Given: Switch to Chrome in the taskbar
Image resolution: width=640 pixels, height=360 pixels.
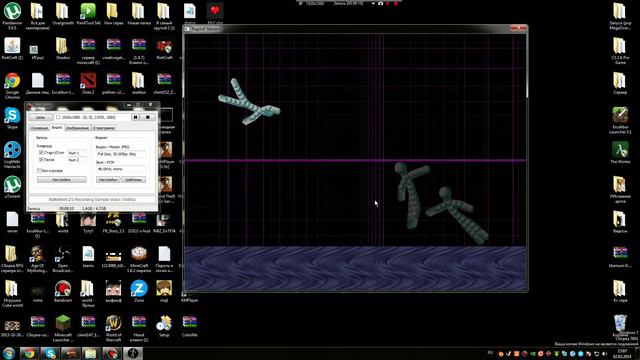Looking at the screenshot, I should click(29, 353).
